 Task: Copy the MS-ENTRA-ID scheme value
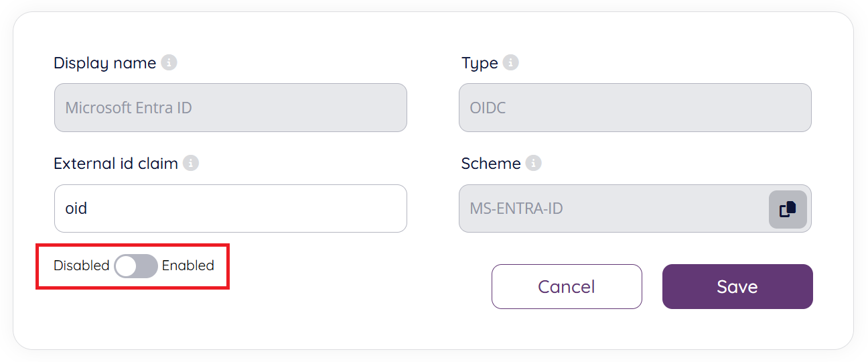pyautogui.click(x=787, y=209)
